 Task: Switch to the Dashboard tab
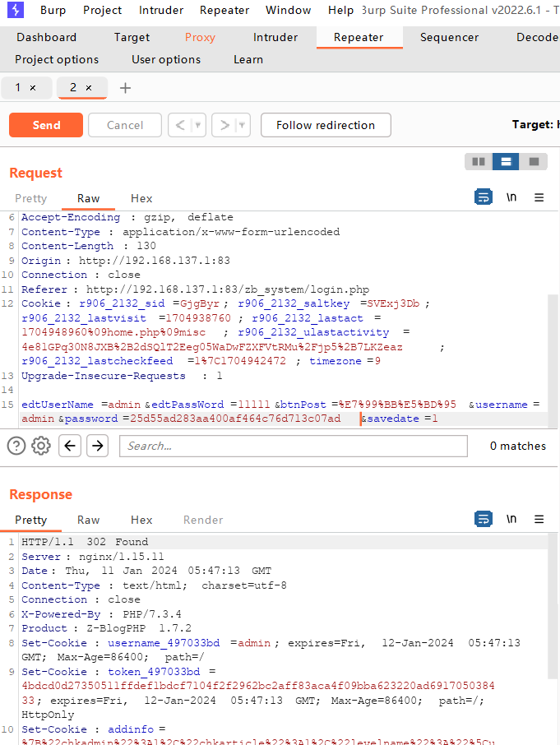(47, 37)
